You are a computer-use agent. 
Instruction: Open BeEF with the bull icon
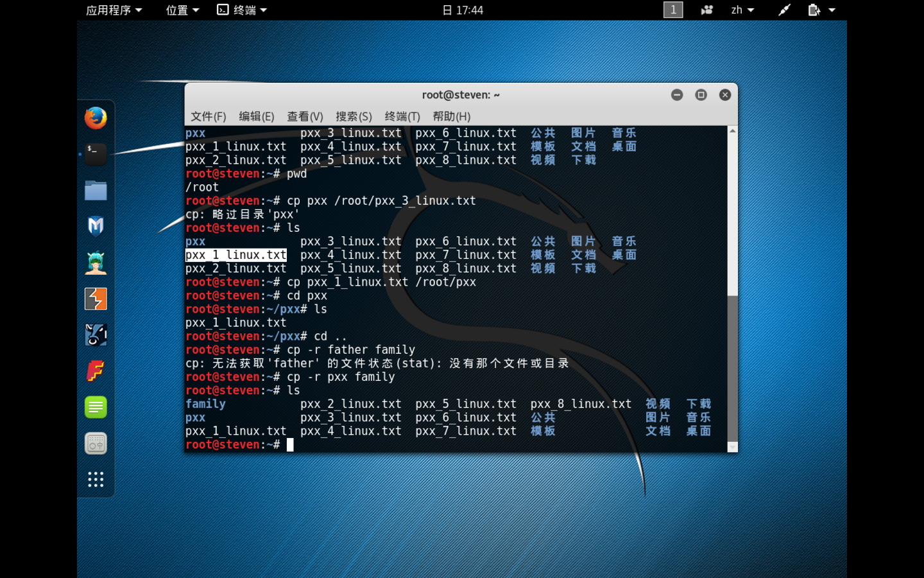[96, 335]
